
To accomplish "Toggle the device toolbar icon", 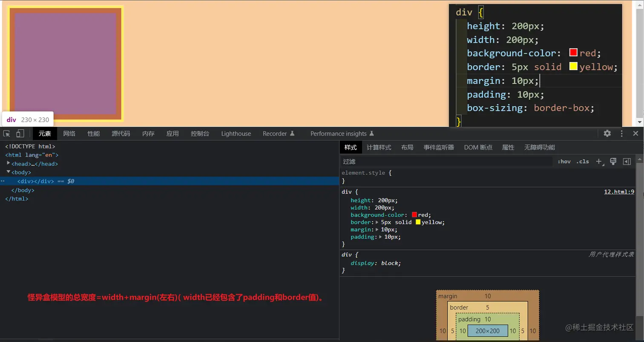I will coord(20,134).
